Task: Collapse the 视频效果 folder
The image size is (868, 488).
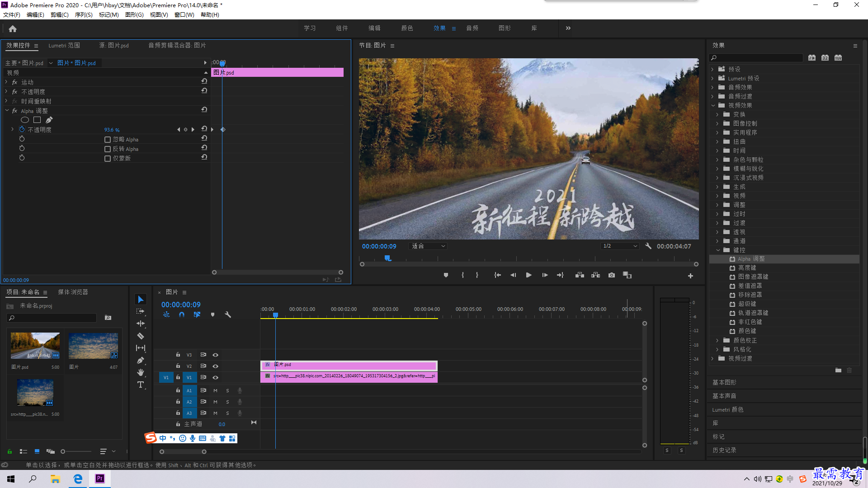Action: tap(713, 105)
